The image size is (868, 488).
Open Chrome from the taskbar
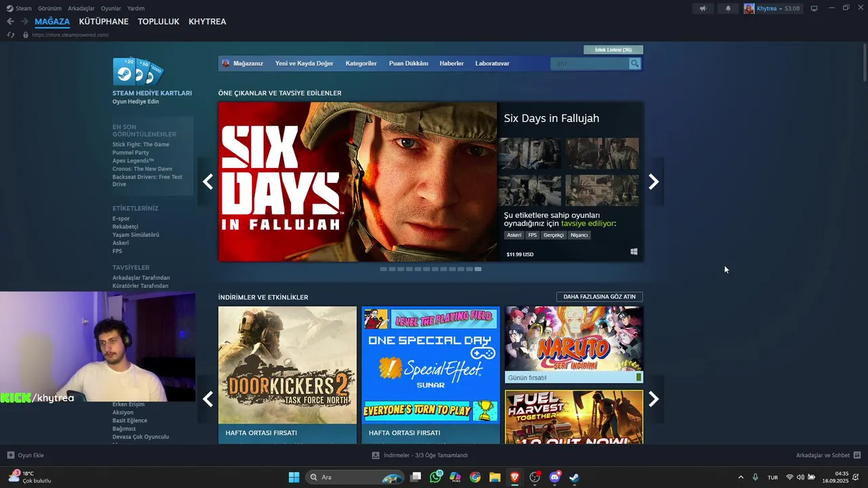click(475, 477)
